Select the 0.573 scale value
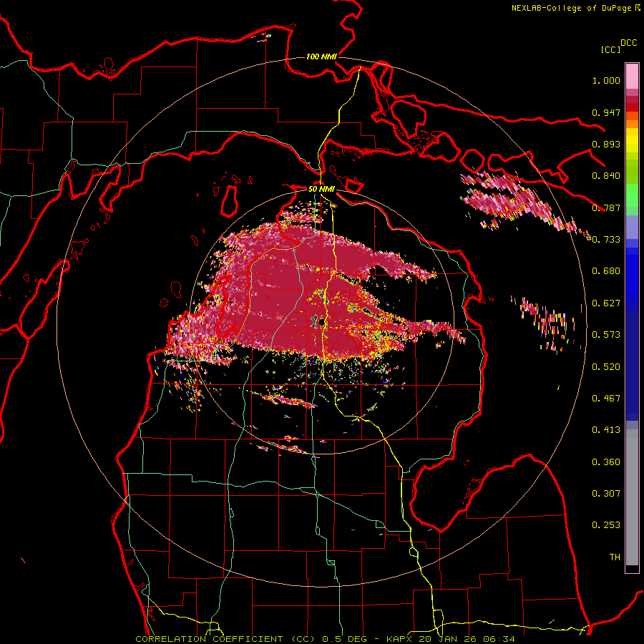Screen dimensions: 644x644 coord(606,335)
